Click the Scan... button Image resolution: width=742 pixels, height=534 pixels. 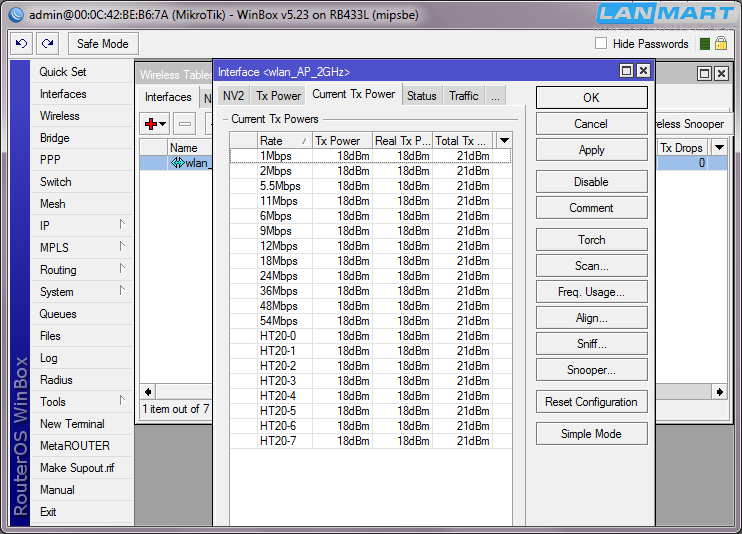point(591,266)
